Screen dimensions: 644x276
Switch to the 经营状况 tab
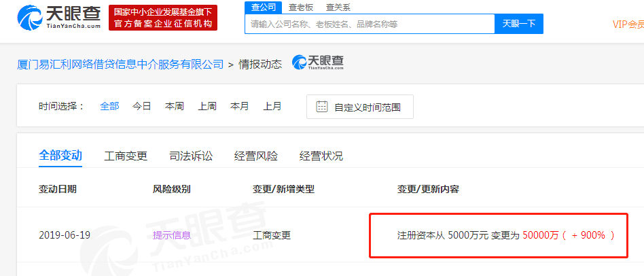click(321, 156)
